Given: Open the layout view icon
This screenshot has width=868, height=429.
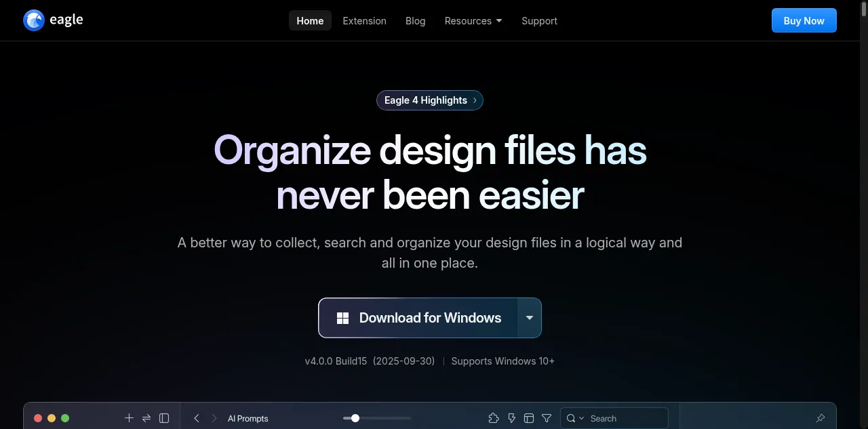Looking at the screenshot, I should (x=530, y=418).
